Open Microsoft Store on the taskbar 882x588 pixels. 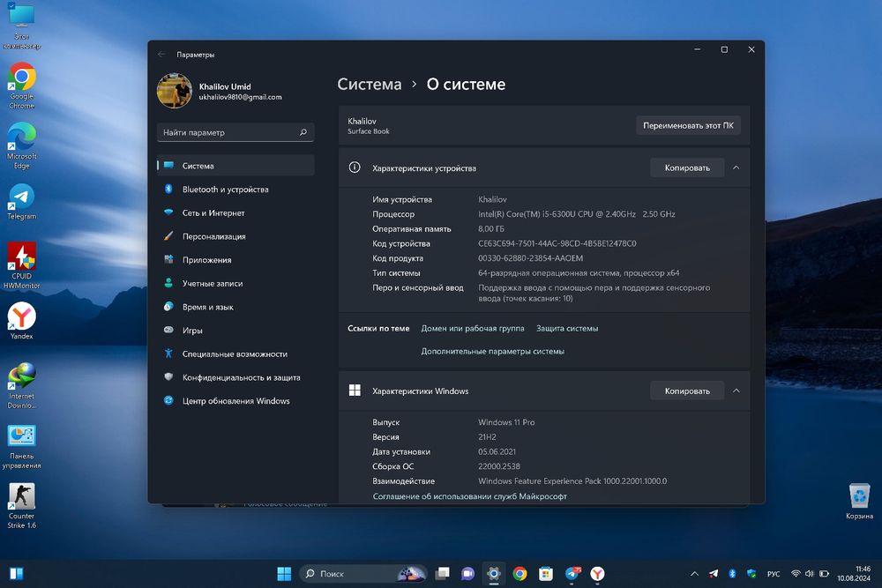(546, 574)
